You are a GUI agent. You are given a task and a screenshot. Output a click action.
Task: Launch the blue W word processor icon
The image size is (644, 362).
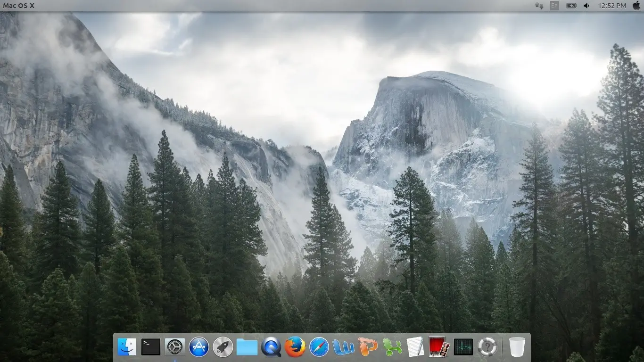pyautogui.click(x=343, y=347)
